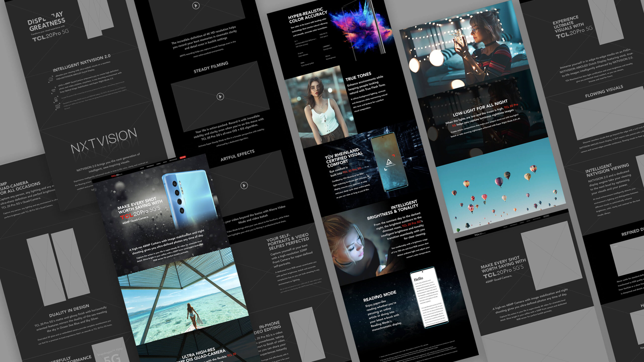Click the 'DUALITY IN DESIGN' heading

69,310
